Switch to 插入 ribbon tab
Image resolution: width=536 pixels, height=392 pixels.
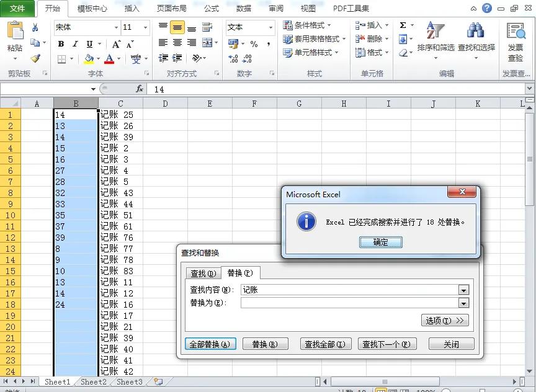[x=132, y=9]
